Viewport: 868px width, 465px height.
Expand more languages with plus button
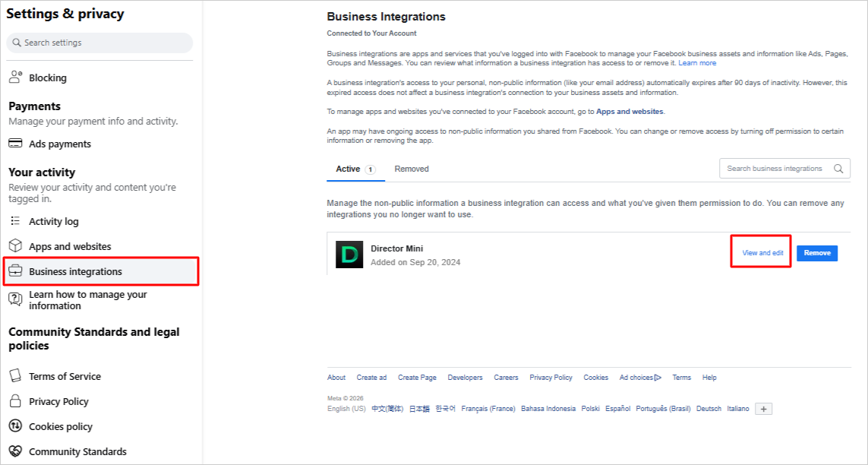(x=764, y=409)
